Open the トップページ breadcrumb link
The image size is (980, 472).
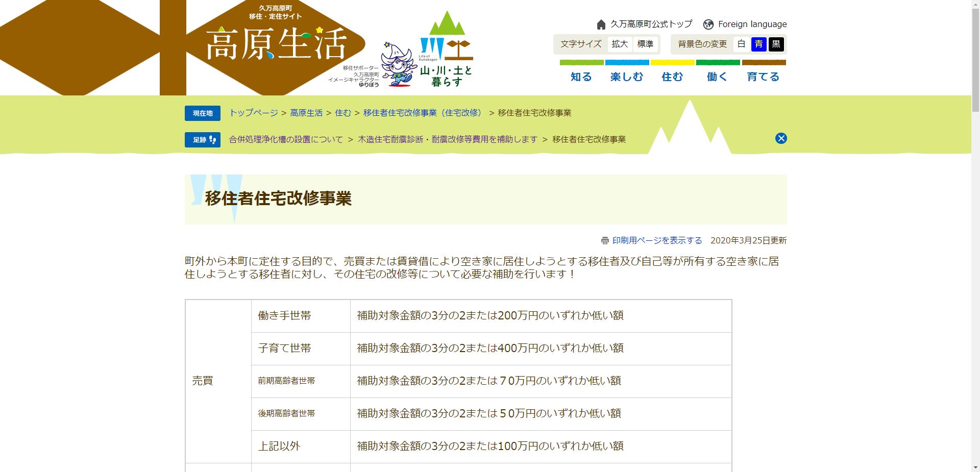point(253,113)
